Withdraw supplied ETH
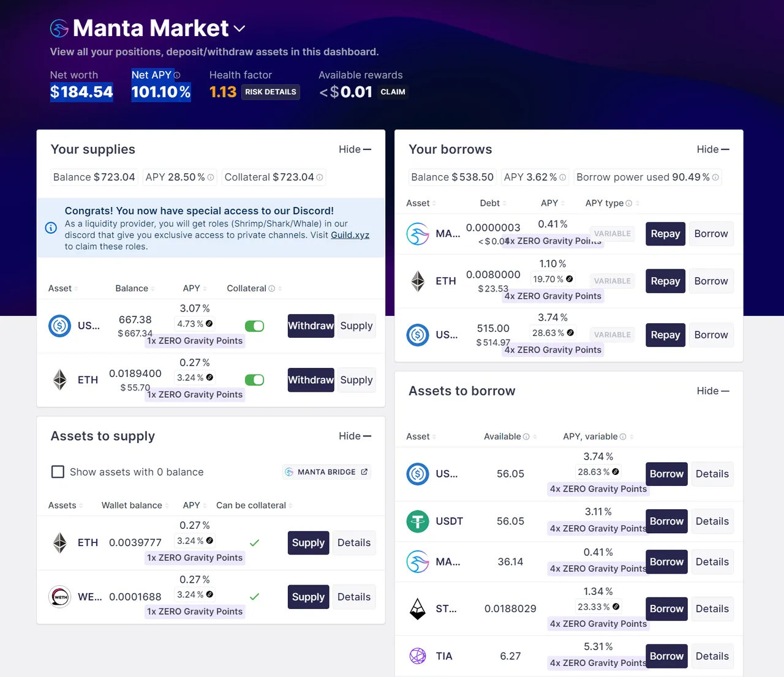Image resolution: width=784 pixels, height=677 pixels. click(x=311, y=380)
